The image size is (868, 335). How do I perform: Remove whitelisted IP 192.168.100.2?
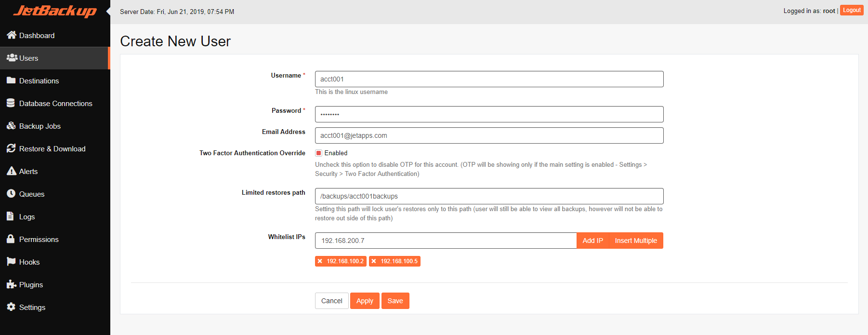pos(320,261)
